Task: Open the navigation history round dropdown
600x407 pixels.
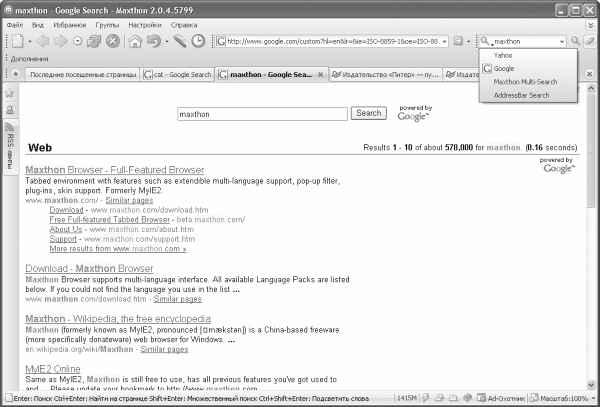Action: pyautogui.click(x=78, y=41)
